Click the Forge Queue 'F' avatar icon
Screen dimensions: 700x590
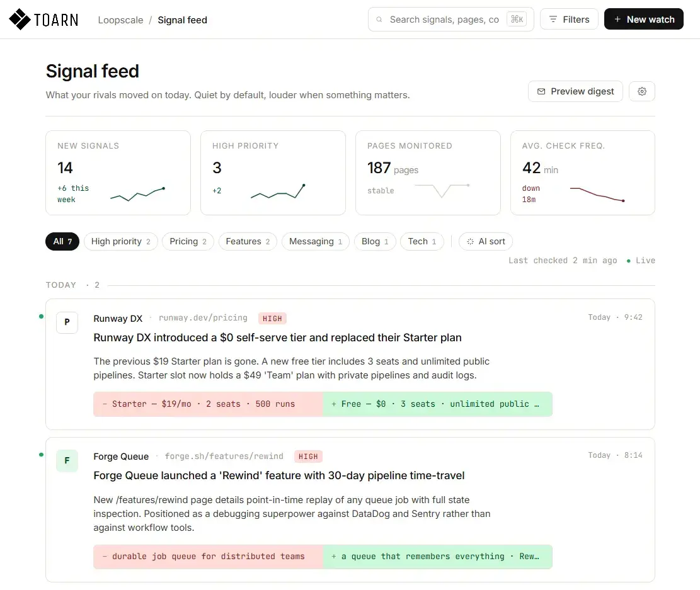tap(67, 460)
